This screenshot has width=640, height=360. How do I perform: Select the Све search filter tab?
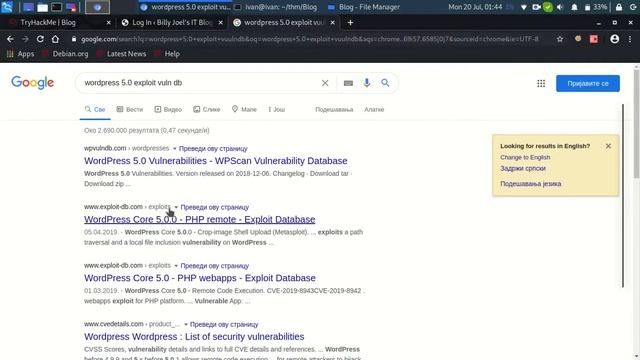tap(95, 109)
